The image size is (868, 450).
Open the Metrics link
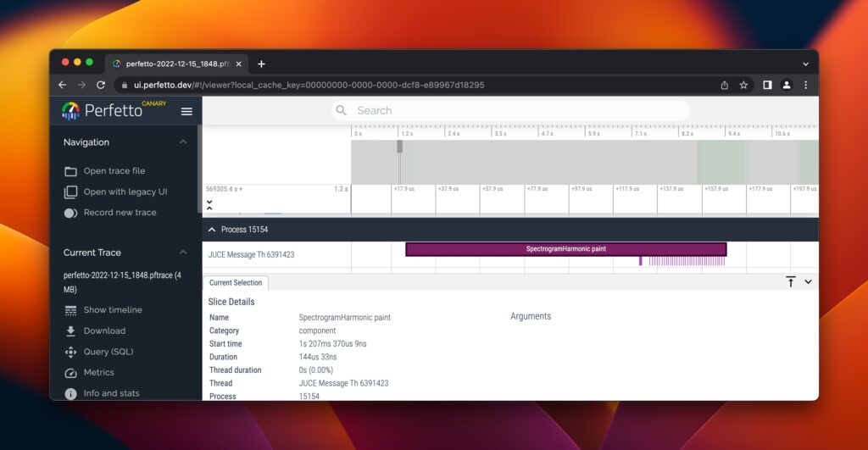(98, 373)
